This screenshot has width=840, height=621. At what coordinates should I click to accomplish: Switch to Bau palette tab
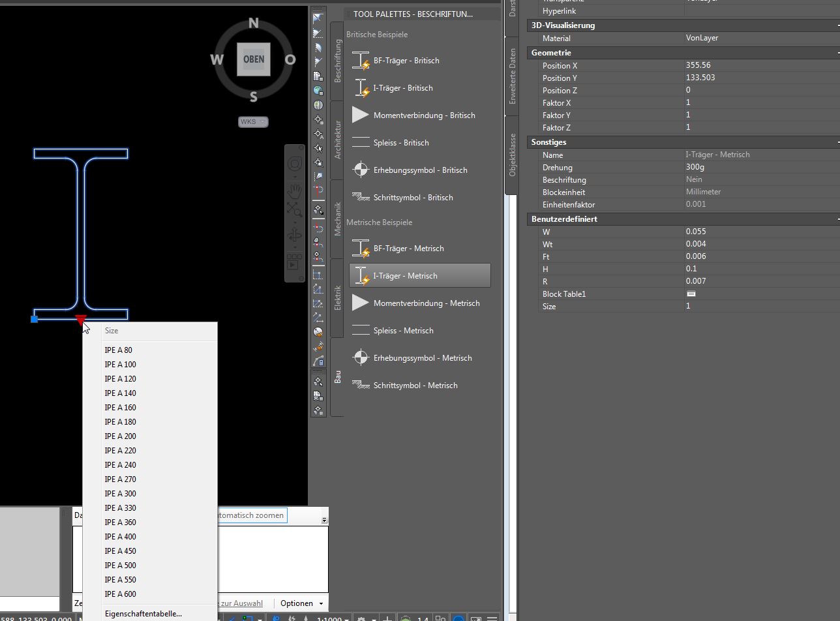337,376
